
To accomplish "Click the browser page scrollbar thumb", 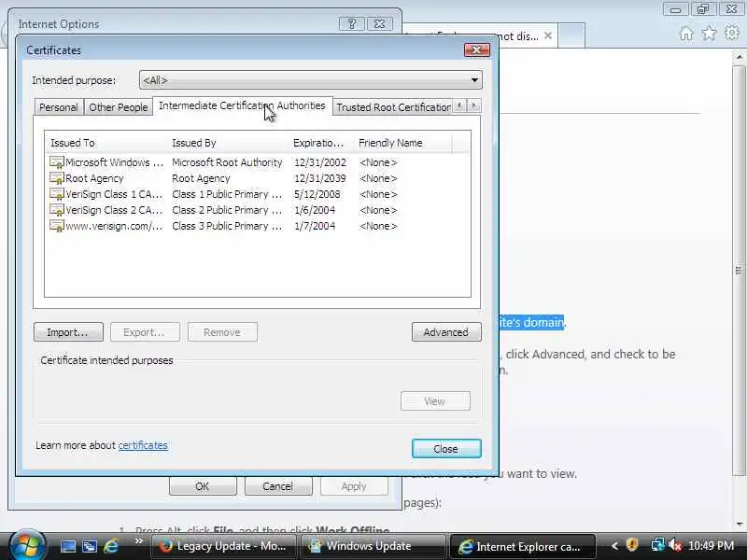I will [x=739, y=270].
